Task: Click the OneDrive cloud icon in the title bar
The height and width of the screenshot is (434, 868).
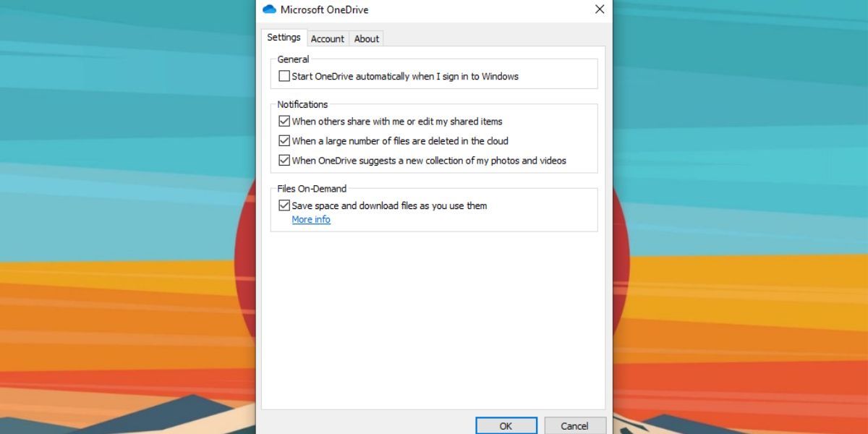Action: coord(271,9)
